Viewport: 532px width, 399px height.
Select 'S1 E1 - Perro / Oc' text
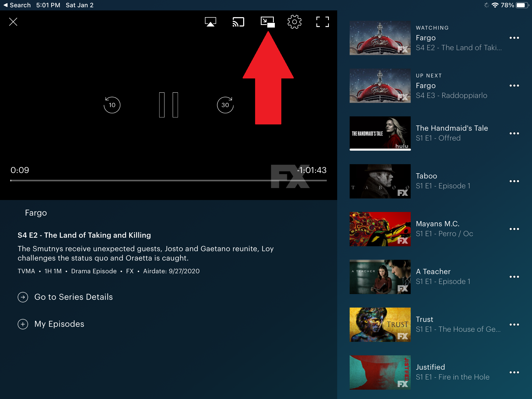pyautogui.click(x=444, y=234)
